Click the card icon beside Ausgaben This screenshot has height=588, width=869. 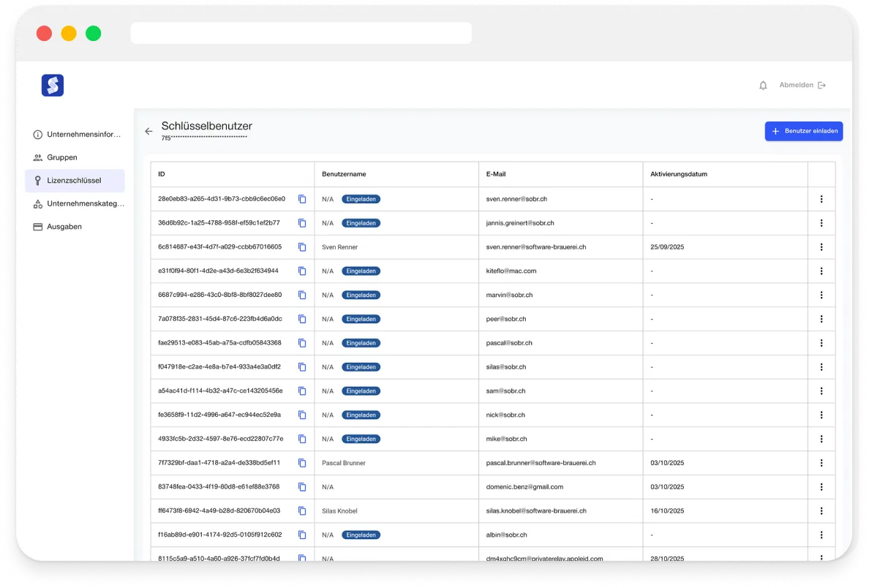(x=37, y=227)
